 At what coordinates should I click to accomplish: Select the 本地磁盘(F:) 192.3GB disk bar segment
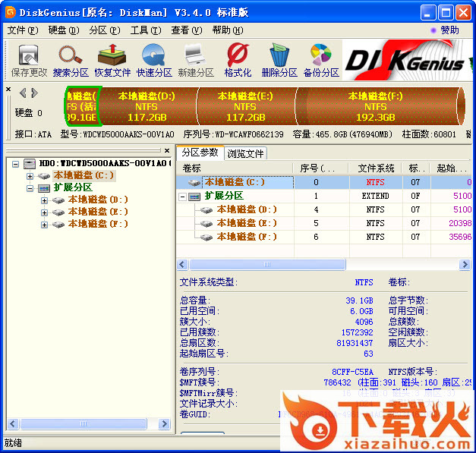(x=375, y=107)
